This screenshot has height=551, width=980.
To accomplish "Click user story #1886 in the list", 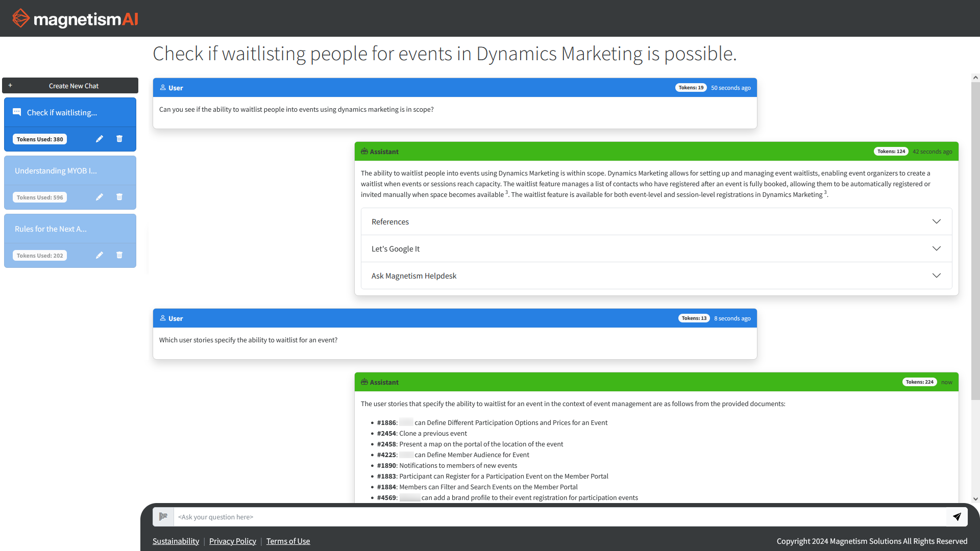I will [x=492, y=422].
